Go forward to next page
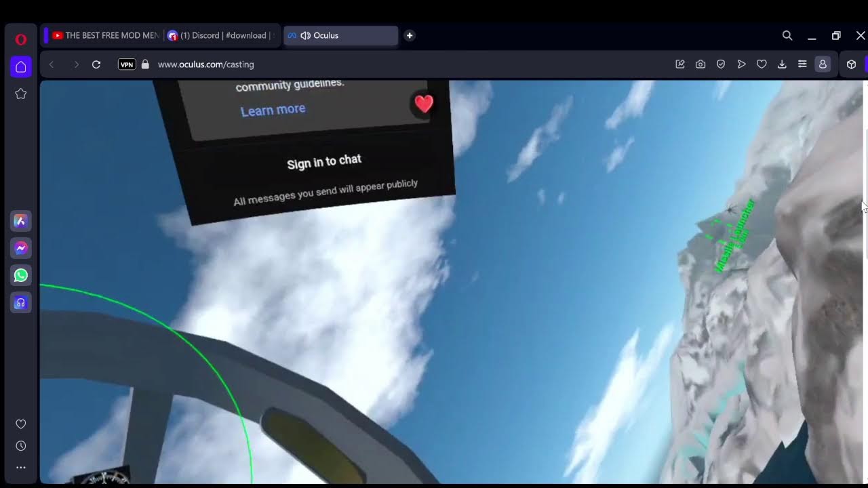This screenshot has width=868, height=488. pos(76,64)
